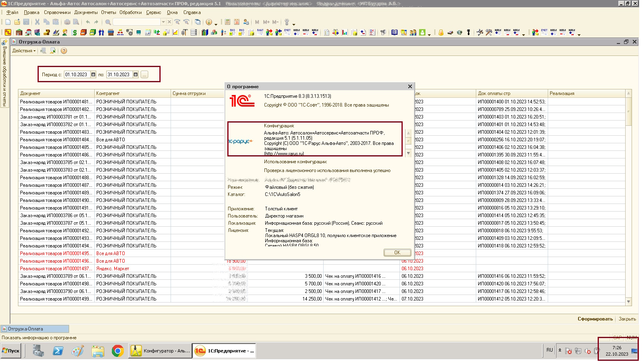644x364 pixels.
Task: Click the Open file toolbar icon
Action: click(x=17, y=22)
